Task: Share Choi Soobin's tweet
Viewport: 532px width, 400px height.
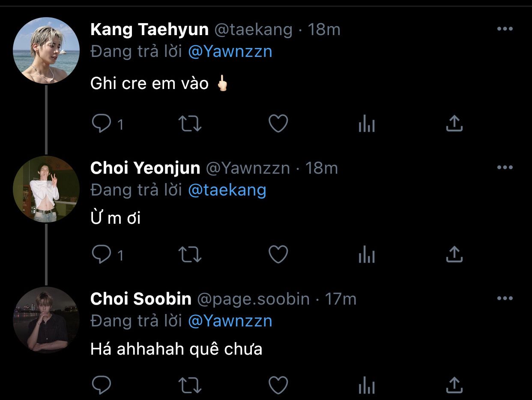Action: tap(454, 385)
